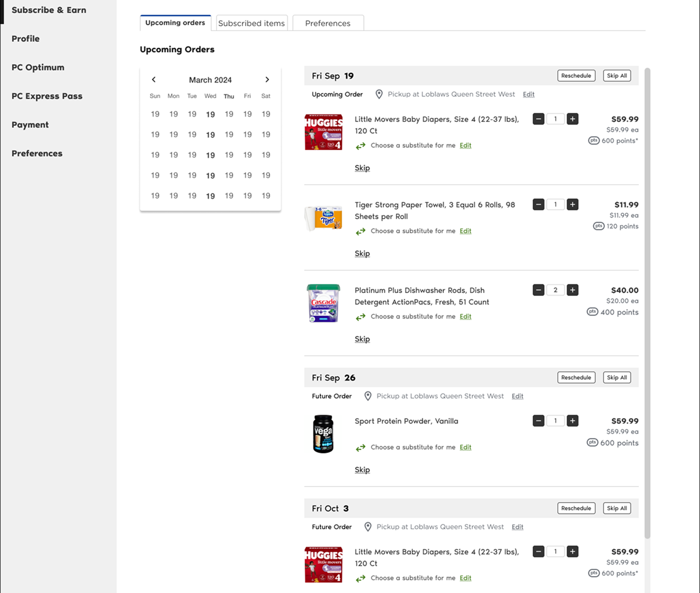Open Vega protein powder product image
The height and width of the screenshot is (593, 700).
(323, 434)
